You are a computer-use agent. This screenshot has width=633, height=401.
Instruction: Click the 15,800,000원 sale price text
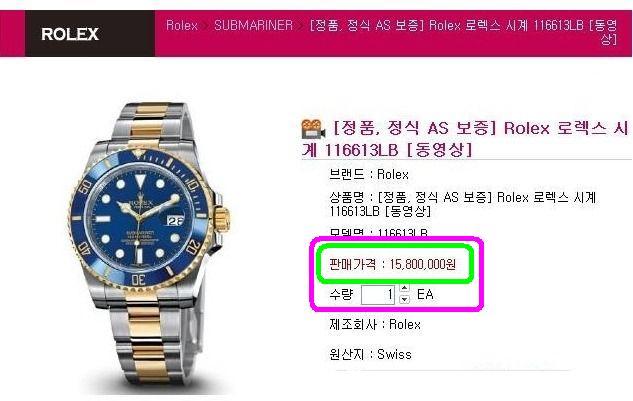point(423,264)
